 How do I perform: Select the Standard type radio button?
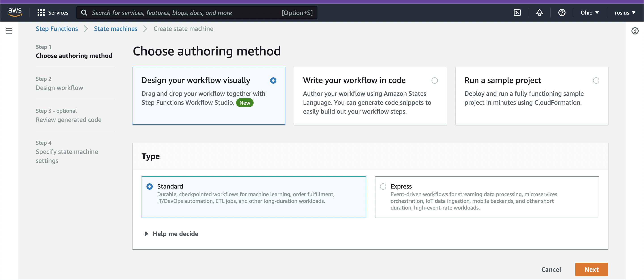pos(150,187)
